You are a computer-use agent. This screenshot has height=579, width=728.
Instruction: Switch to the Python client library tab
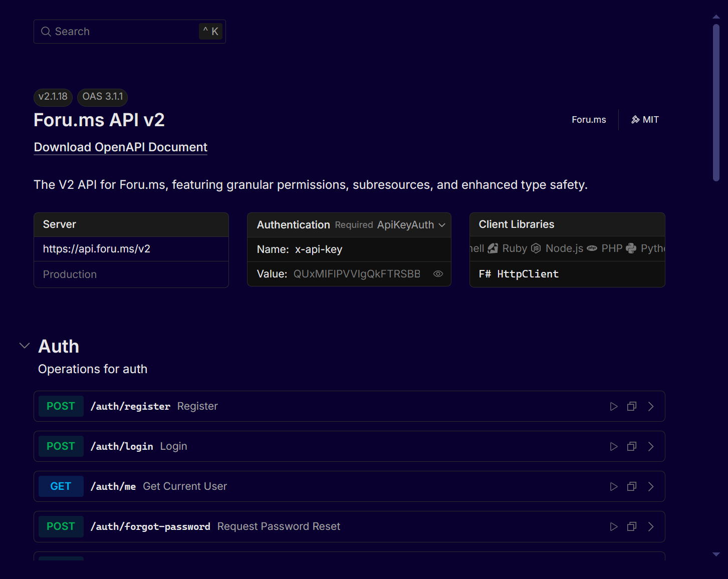(645, 248)
